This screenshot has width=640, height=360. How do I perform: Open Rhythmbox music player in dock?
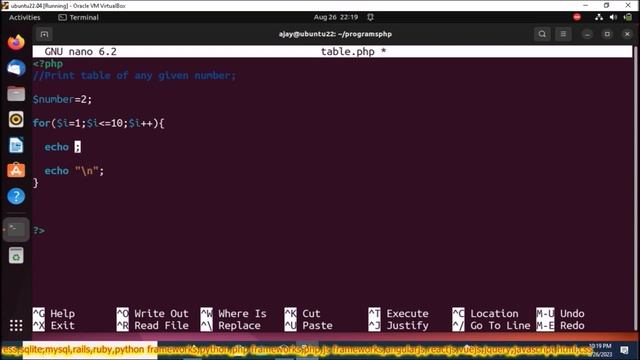(x=16, y=119)
